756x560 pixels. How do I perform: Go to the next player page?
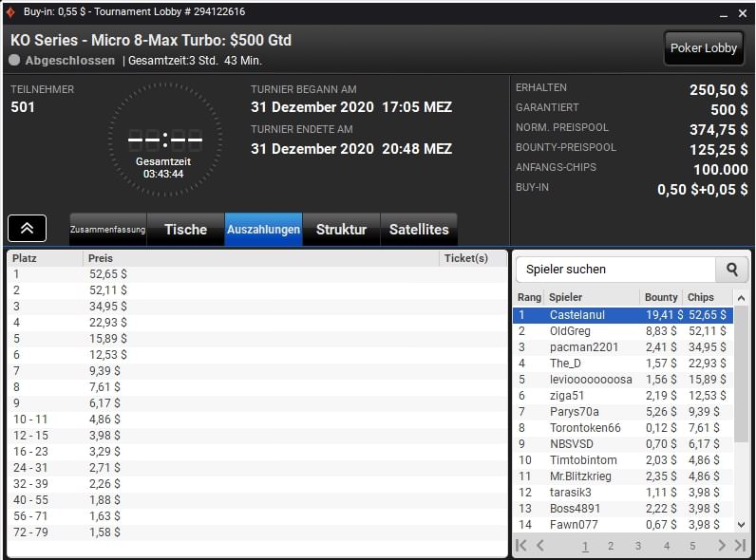[721, 546]
